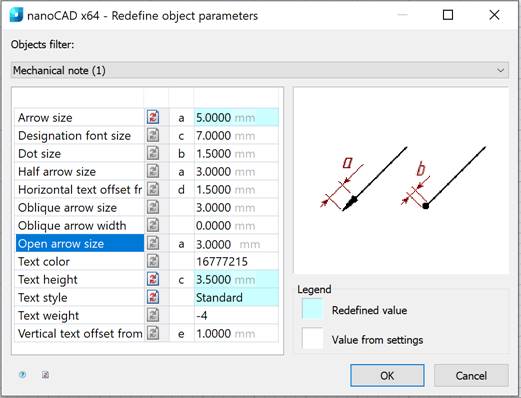Select the Text height row label
Image resolution: width=521 pixels, height=398 pixels.
point(80,279)
